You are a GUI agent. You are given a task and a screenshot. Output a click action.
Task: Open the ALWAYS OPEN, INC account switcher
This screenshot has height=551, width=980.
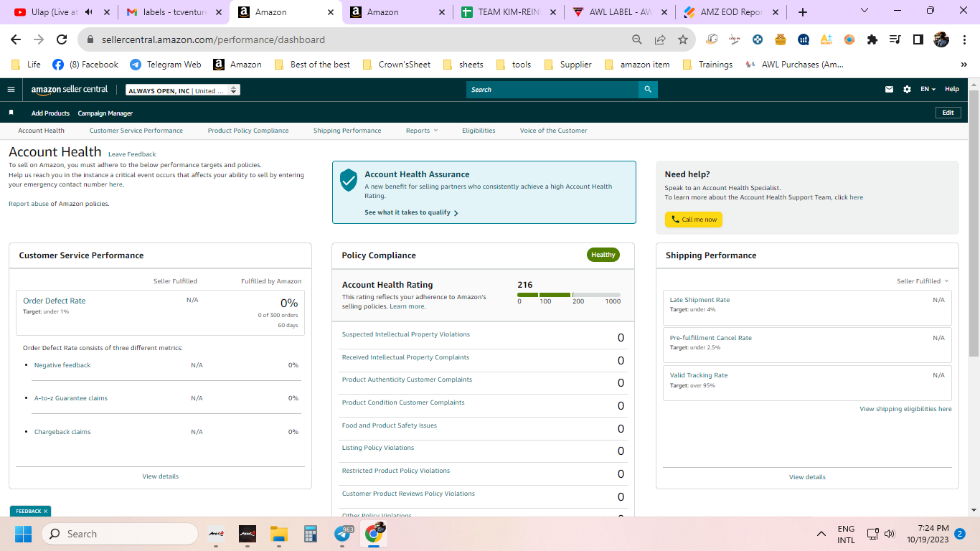[183, 90]
